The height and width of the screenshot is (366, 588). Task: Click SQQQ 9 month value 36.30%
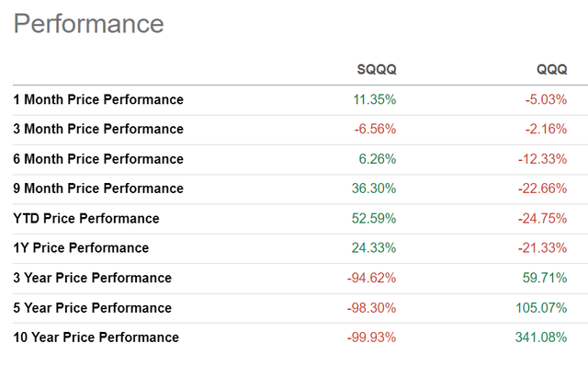[374, 189]
